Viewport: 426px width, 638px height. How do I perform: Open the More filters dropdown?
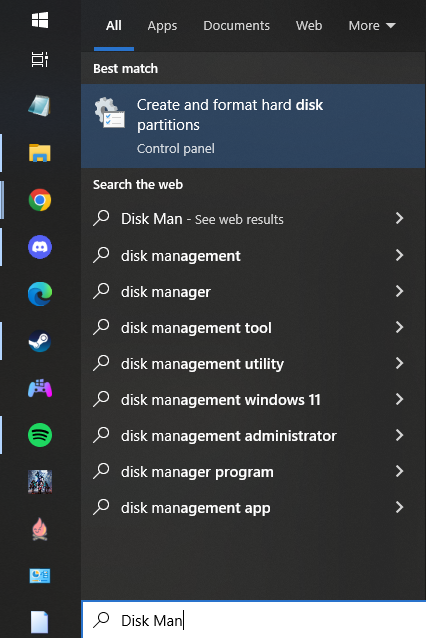372,26
